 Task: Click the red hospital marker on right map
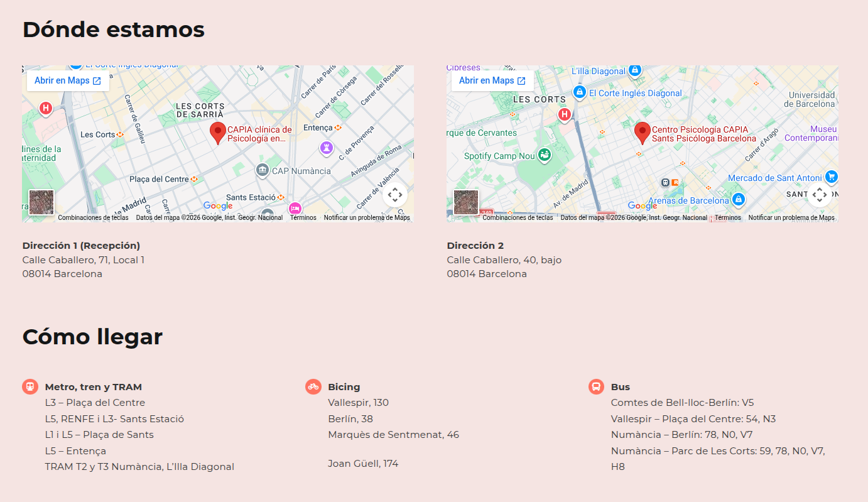pyautogui.click(x=564, y=114)
